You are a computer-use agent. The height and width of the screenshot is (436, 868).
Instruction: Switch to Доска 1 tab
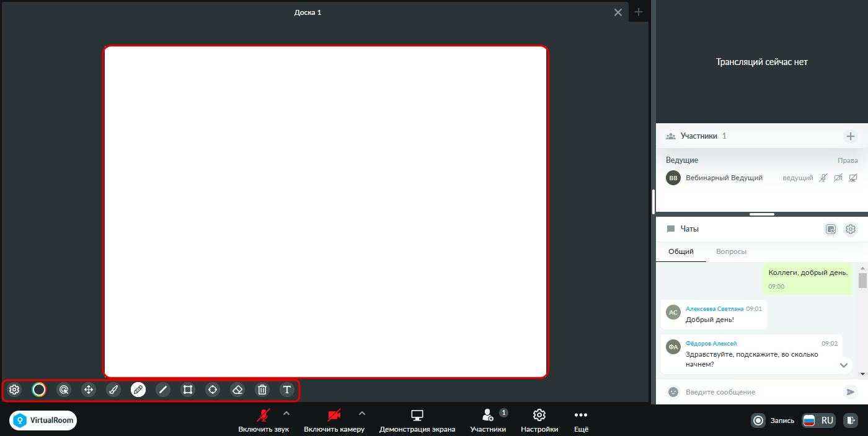pos(308,12)
